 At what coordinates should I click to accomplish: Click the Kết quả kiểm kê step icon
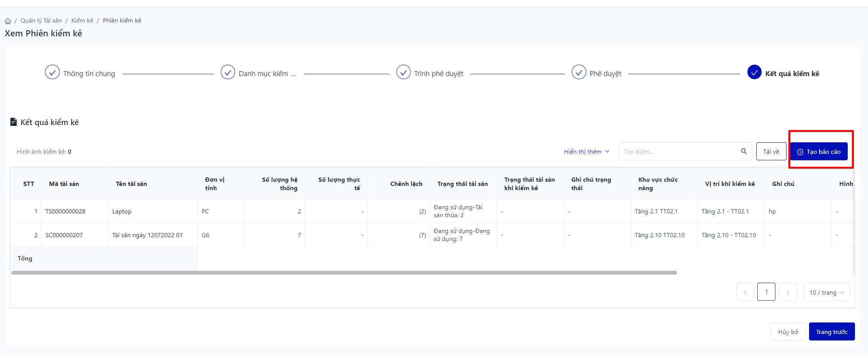pos(754,72)
